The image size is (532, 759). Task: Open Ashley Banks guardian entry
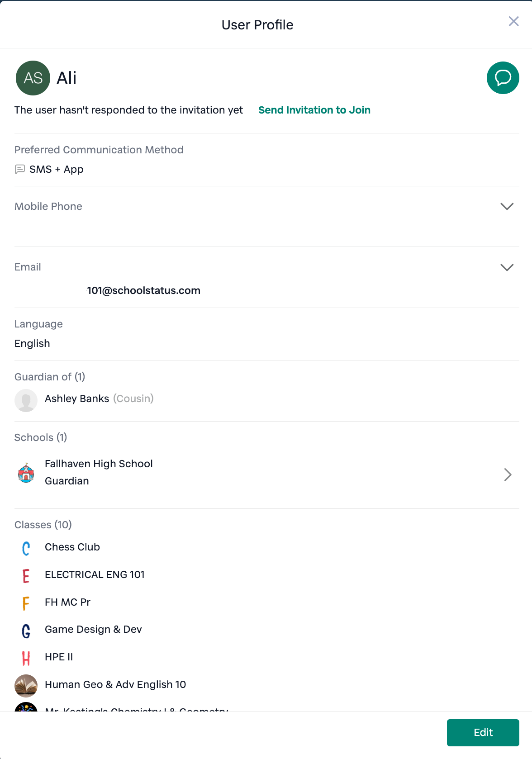[x=77, y=398]
